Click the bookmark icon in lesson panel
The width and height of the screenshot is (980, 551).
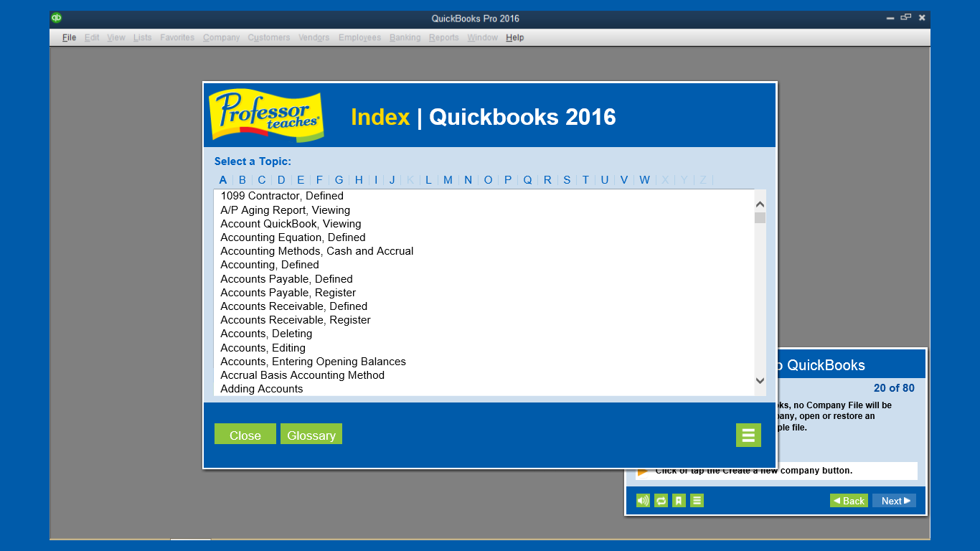(679, 501)
